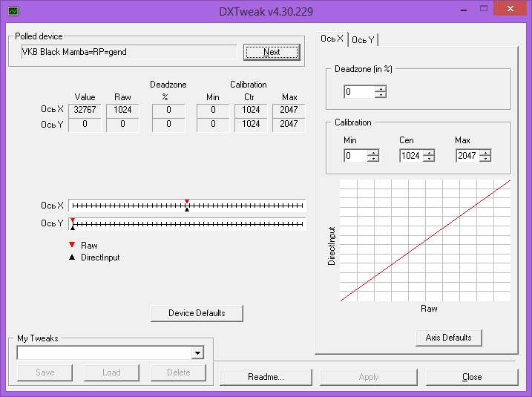Click Ось X Deadzone percent cell
The height and width of the screenshot is (397, 532).
[x=168, y=110]
